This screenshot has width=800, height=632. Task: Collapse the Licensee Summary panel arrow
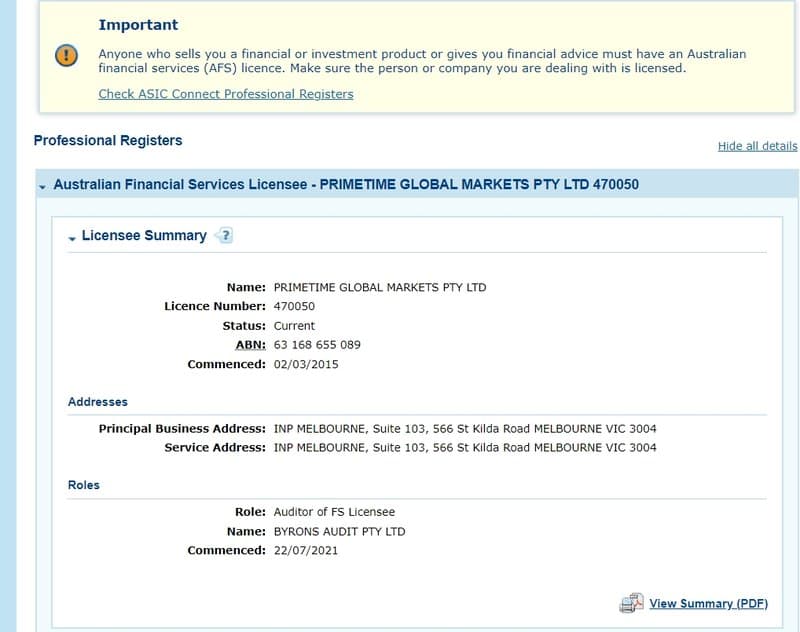point(72,238)
